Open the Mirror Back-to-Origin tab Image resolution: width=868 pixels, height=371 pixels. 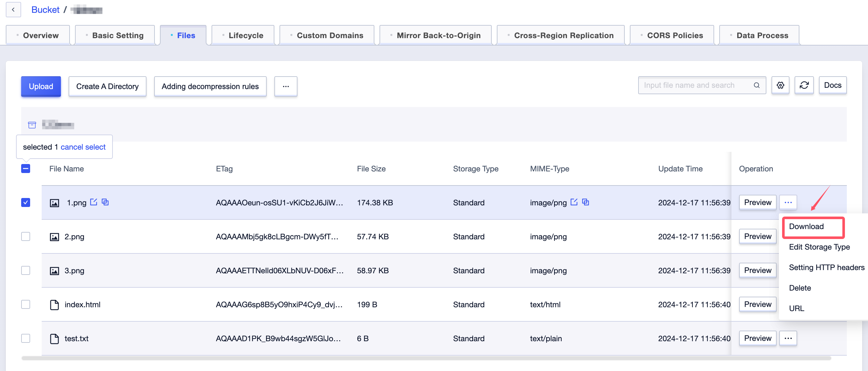pyautogui.click(x=435, y=35)
